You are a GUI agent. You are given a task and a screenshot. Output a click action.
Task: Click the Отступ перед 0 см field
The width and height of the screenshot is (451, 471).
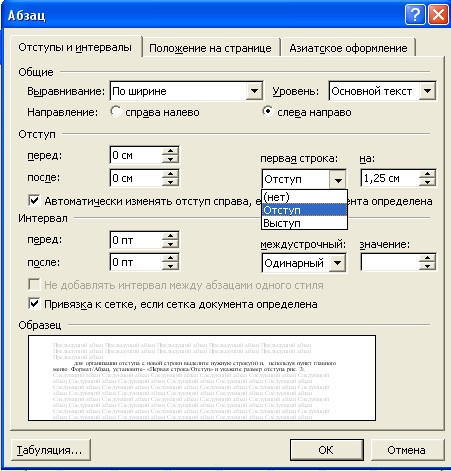pos(137,155)
